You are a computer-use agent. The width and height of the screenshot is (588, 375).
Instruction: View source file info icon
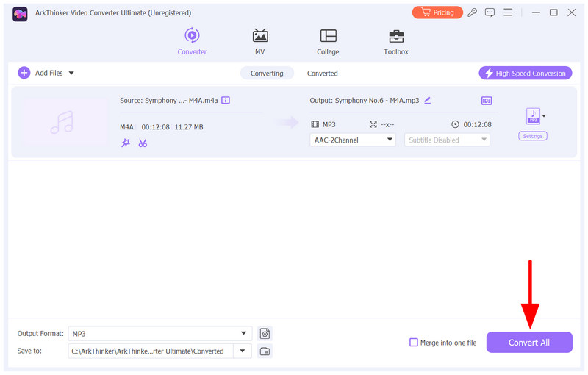pos(226,100)
